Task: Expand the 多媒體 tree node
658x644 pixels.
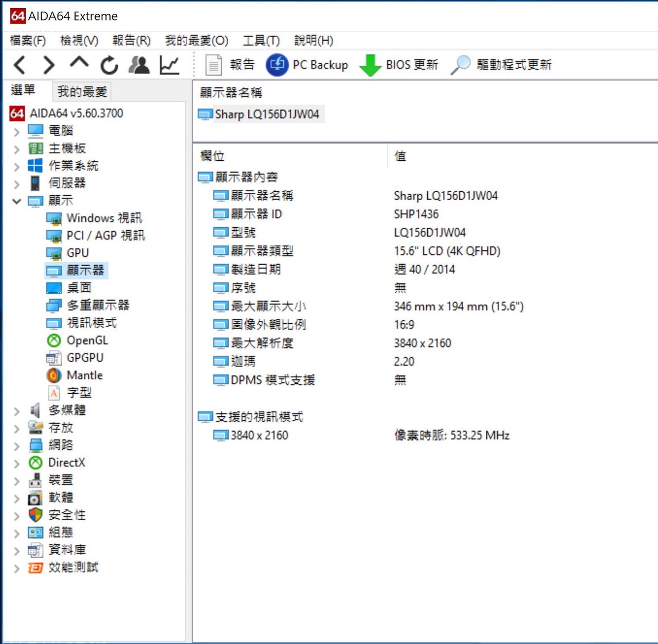Action: click(x=16, y=411)
